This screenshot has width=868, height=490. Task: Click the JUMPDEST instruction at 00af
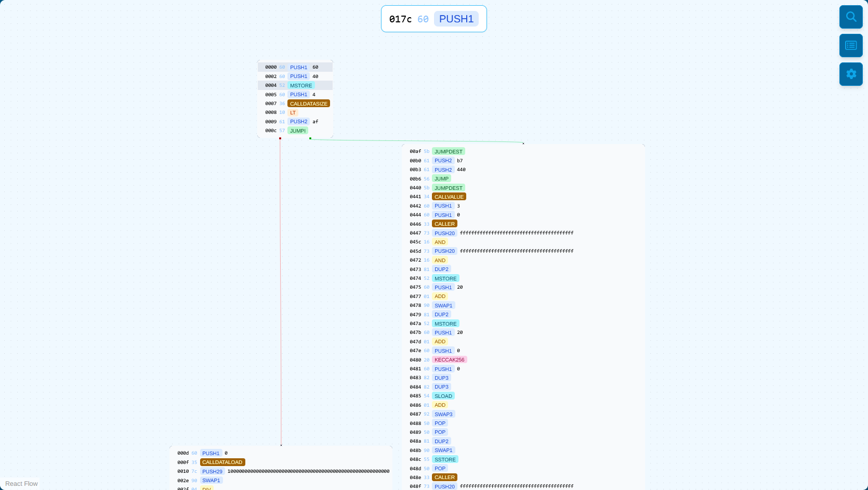(449, 151)
